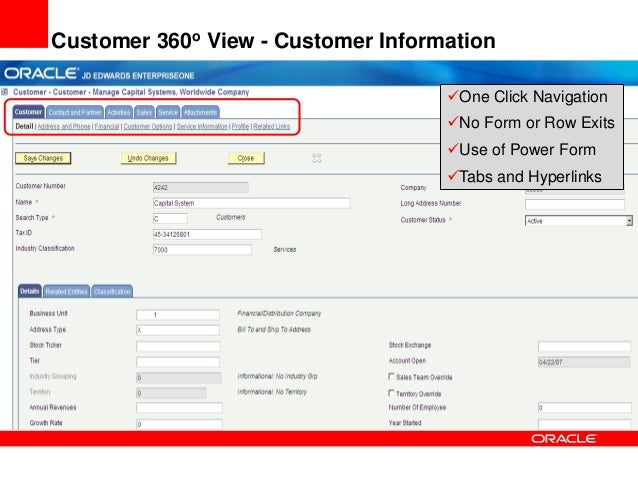638x479 pixels.
Task: Go to Address and Phone link
Action: (x=64, y=127)
